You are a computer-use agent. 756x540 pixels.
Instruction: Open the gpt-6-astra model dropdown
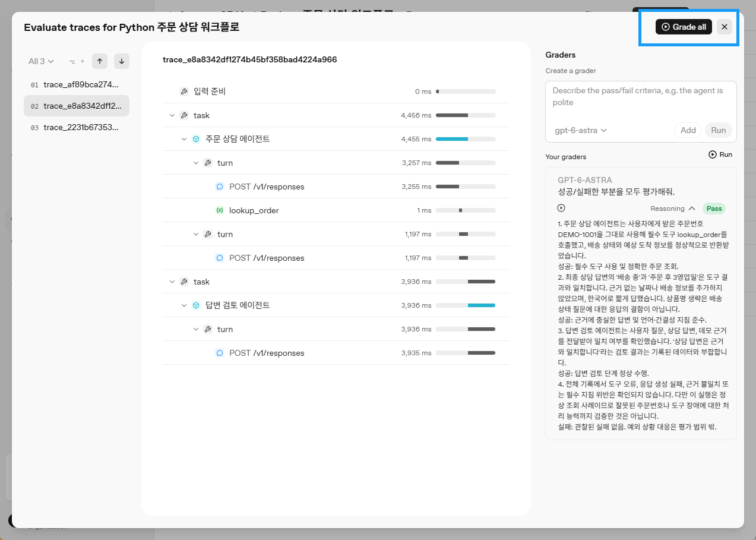(581, 130)
